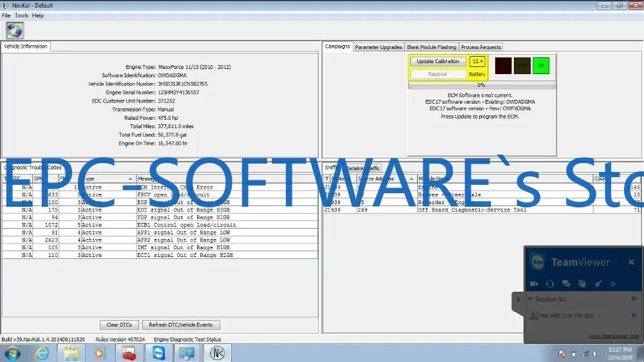This screenshot has width=644, height=362.
Task: Open the Session list settings gear
Action: pyautogui.click(x=634, y=299)
